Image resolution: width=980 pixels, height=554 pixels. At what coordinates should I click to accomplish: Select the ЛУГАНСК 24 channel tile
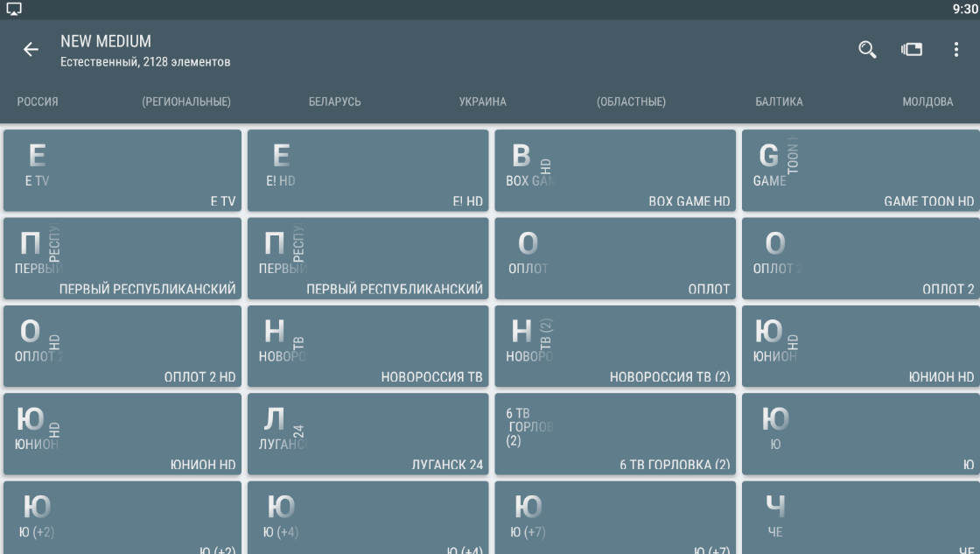coord(368,434)
